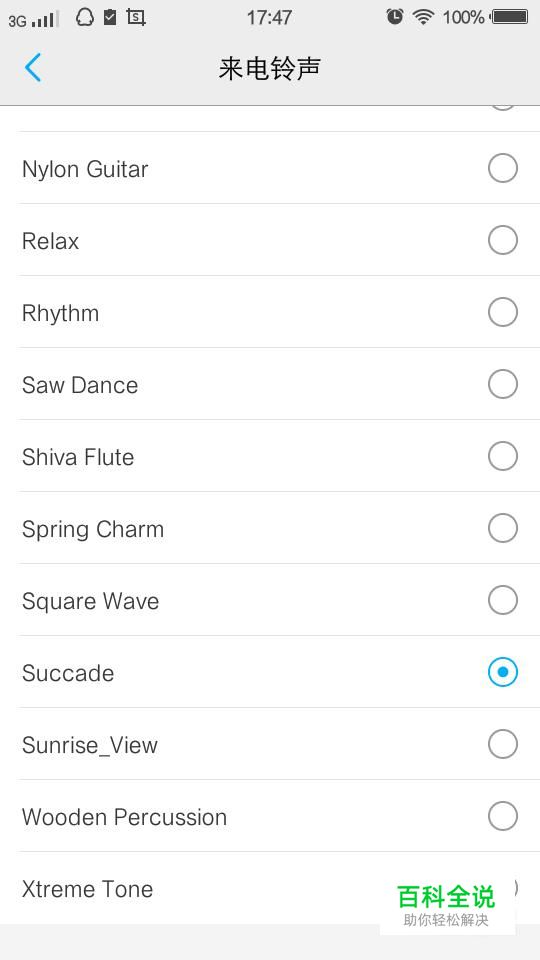Select the Relax ringtone radio button
The height and width of the screenshot is (960, 540).
(503, 240)
